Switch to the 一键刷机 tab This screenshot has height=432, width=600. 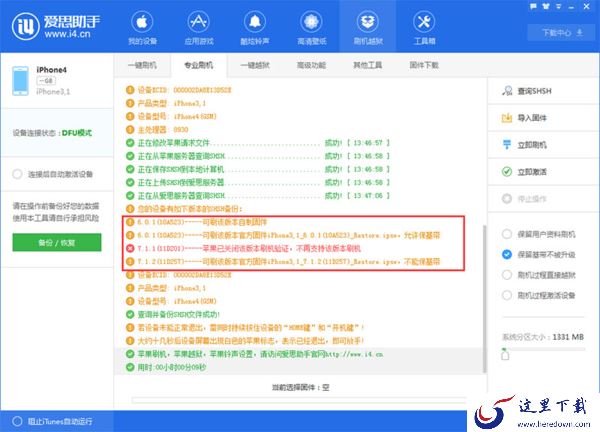(x=142, y=65)
